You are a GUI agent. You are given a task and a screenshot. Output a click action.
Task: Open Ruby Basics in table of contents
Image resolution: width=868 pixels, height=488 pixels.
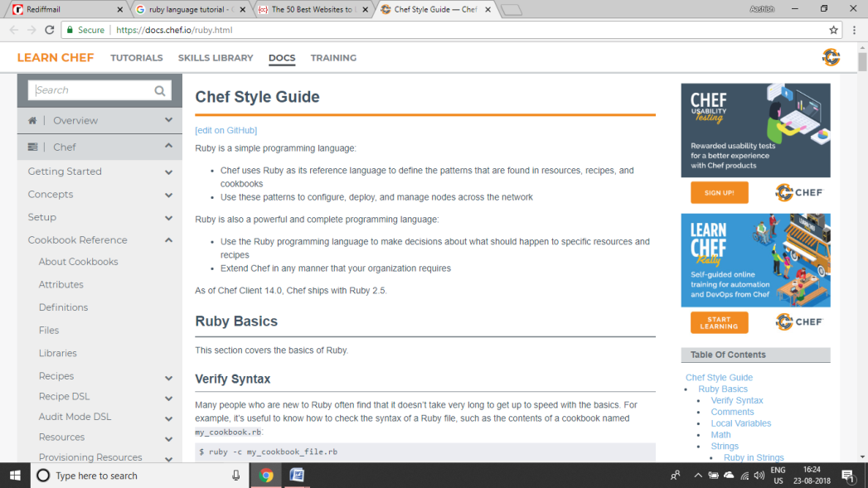click(722, 389)
